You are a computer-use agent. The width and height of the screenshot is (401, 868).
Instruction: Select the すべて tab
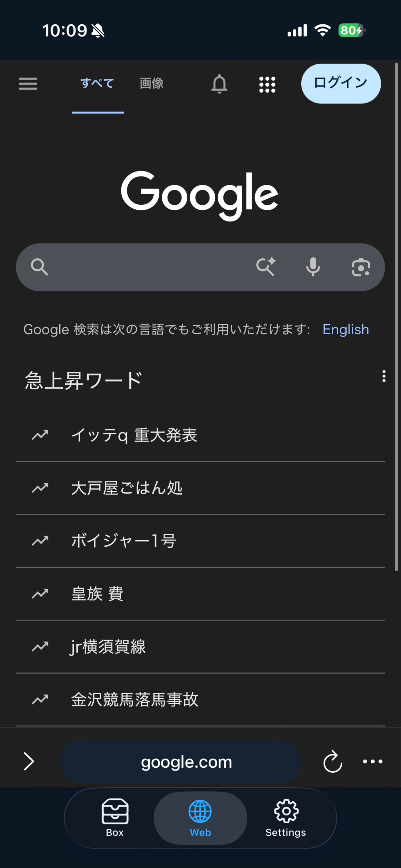click(x=97, y=83)
